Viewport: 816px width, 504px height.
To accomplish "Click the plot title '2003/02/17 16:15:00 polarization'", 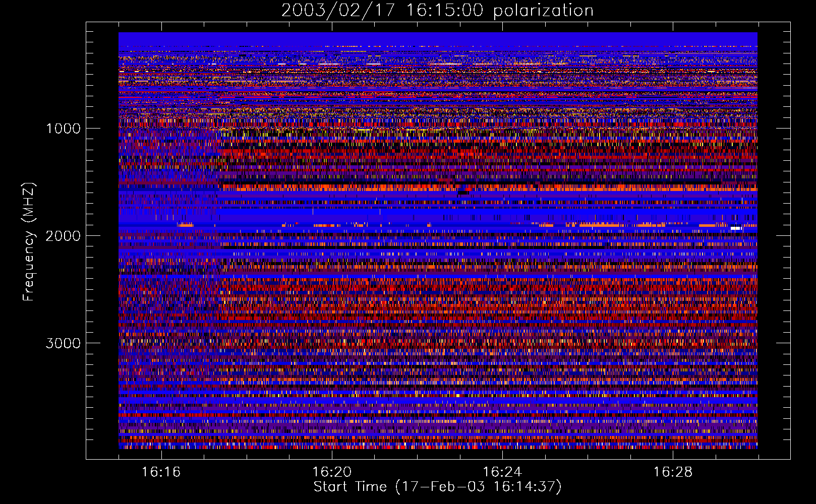I will (437, 11).
